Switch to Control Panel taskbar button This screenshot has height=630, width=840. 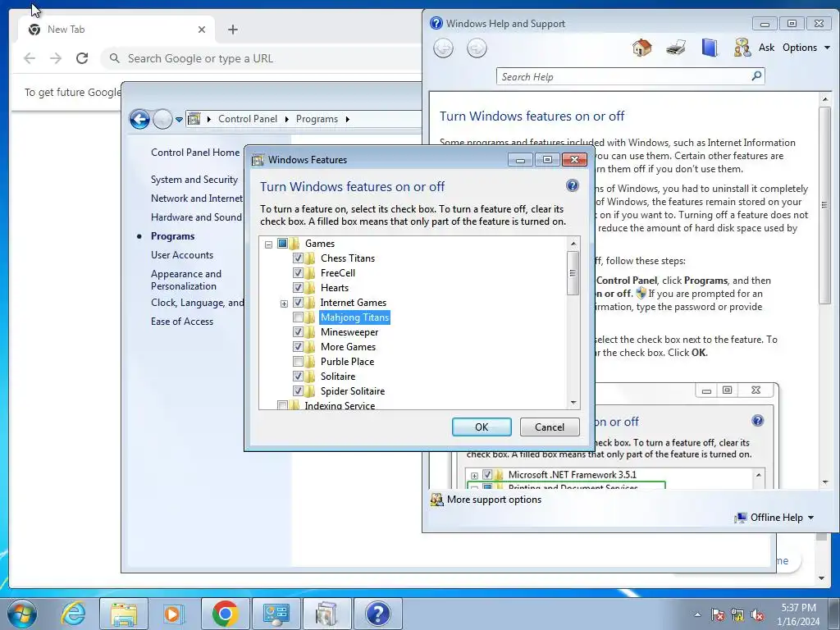click(x=276, y=614)
